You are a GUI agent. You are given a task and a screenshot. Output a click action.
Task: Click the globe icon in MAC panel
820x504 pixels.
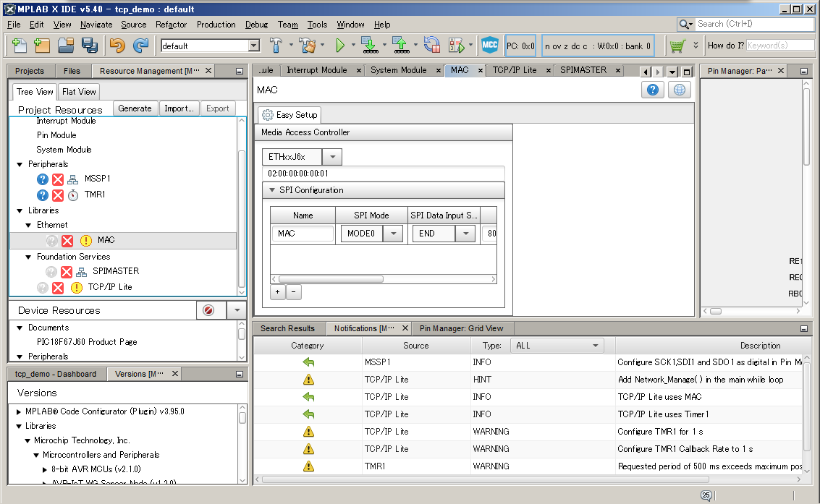(680, 90)
